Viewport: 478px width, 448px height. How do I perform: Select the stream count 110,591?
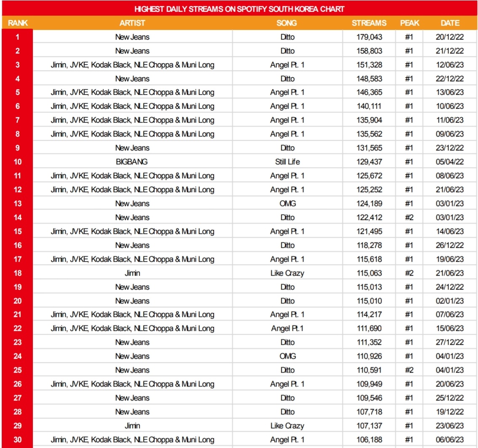(x=369, y=370)
